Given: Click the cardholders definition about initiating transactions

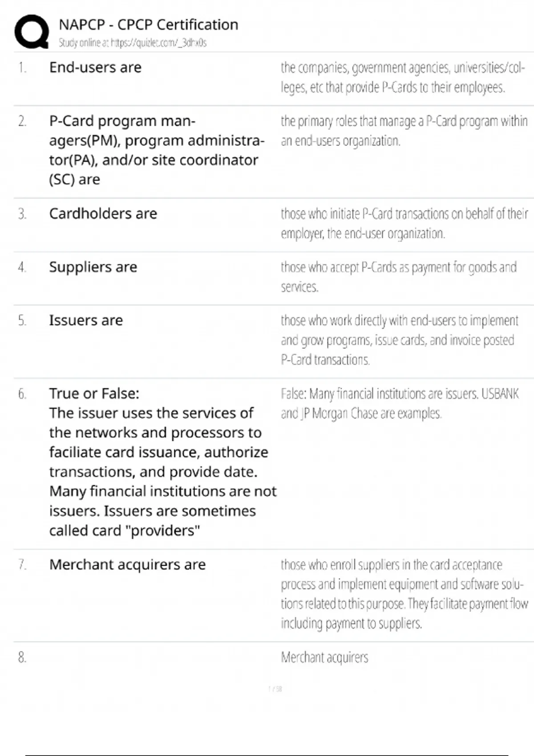Looking at the screenshot, I should click(x=405, y=224).
